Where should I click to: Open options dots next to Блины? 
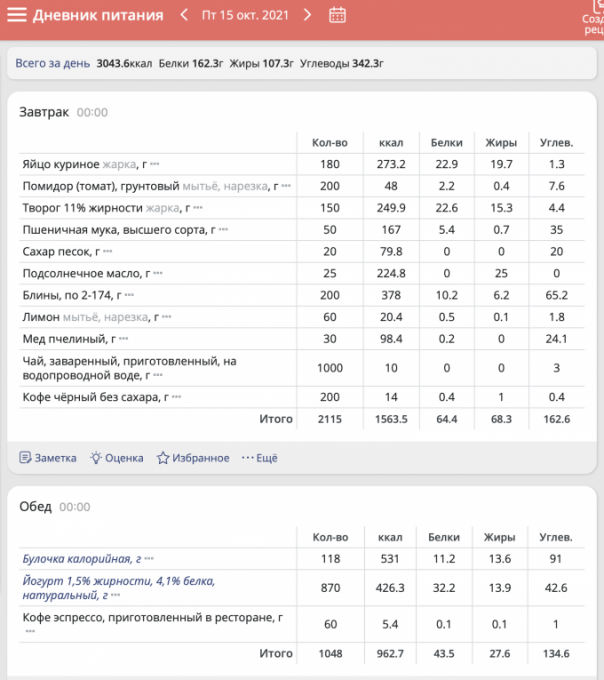coord(129,296)
